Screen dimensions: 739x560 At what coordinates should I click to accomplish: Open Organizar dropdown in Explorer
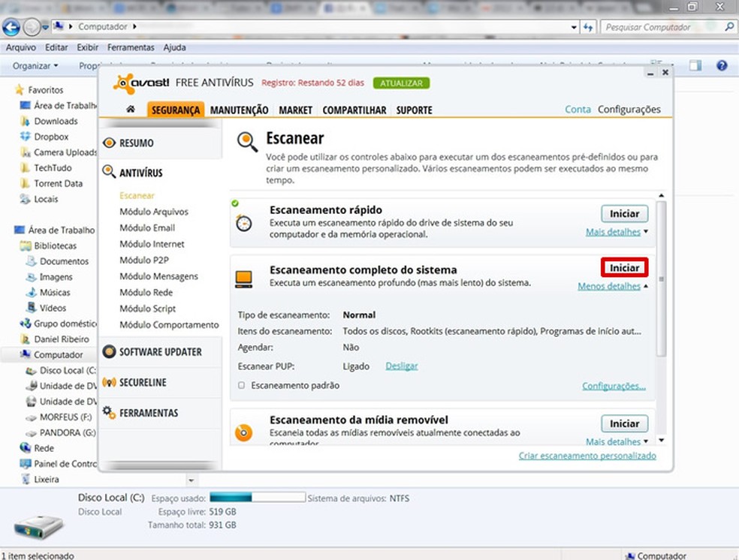click(x=35, y=66)
